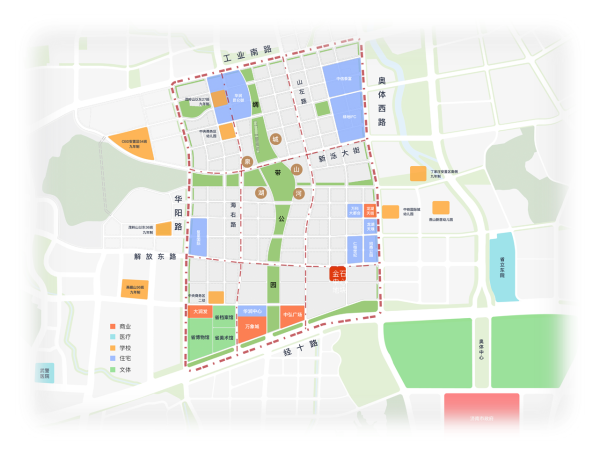
Task: Click the orange 中弘广场 block
Action: coord(292,317)
